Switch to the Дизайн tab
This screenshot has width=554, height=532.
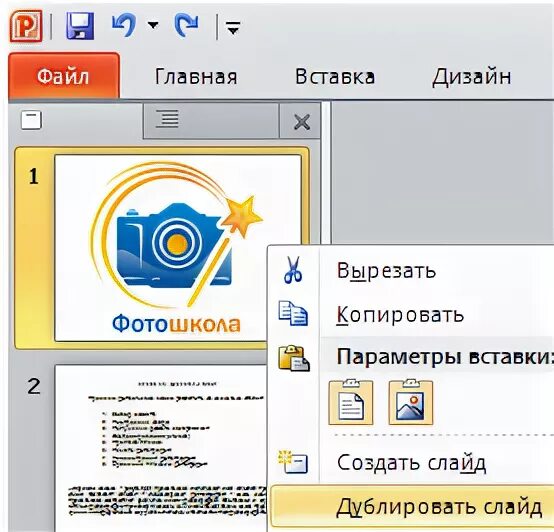472,77
